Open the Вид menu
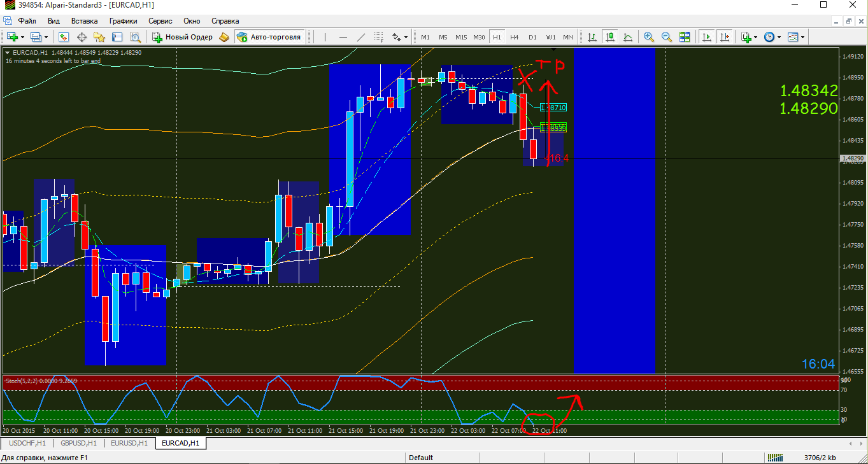The image size is (868, 464). coord(53,20)
